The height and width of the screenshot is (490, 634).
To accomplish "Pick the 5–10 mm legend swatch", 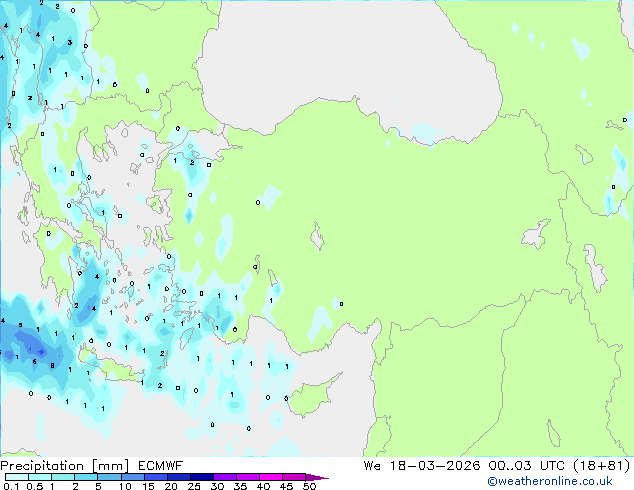I will tap(109, 477).
